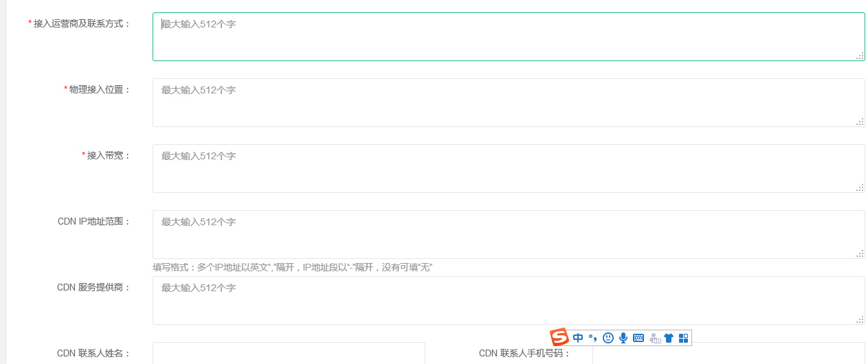
Task: Click the CDN 联系人手机号码 label
Action: coord(525,353)
